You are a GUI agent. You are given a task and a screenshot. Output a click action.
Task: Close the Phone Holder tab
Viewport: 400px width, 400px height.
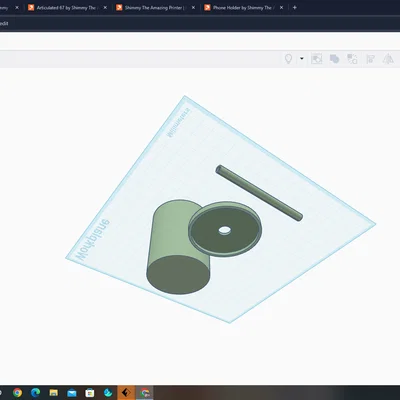pos(281,7)
